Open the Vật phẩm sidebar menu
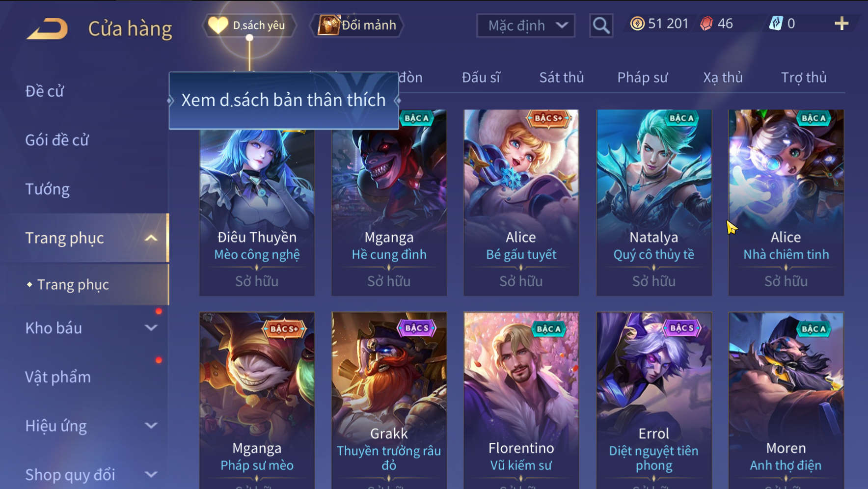The height and width of the screenshot is (489, 868). pos(58,377)
